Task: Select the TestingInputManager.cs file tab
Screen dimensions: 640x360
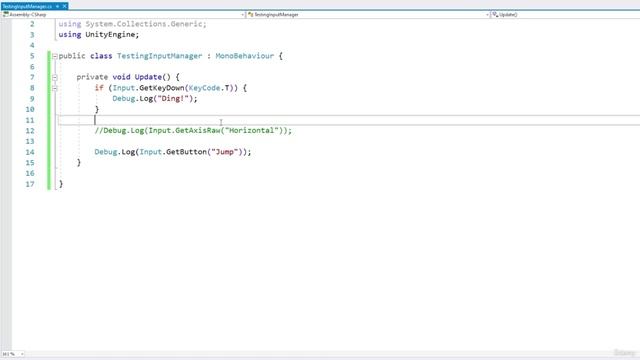Action: 27,7
